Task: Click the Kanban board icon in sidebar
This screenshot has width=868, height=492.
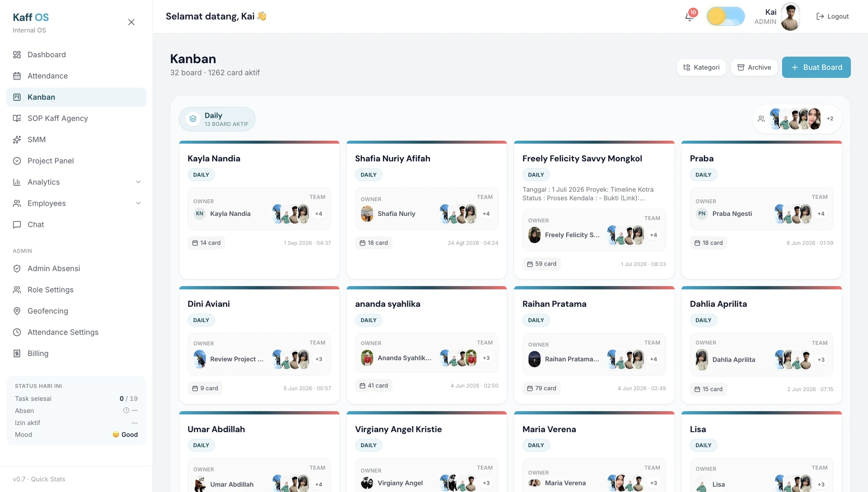Action: tap(17, 97)
